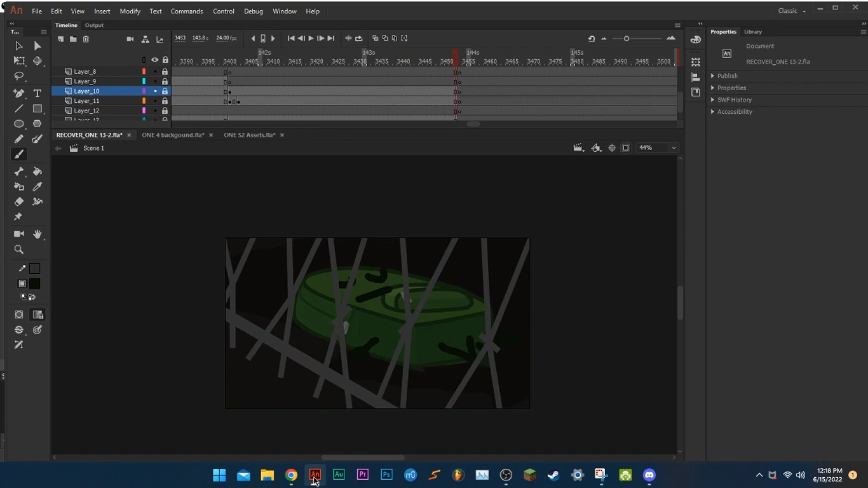This screenshot has width=868, height=488.
Task: Select the Eraser tool
Action: tap(19, 202)
